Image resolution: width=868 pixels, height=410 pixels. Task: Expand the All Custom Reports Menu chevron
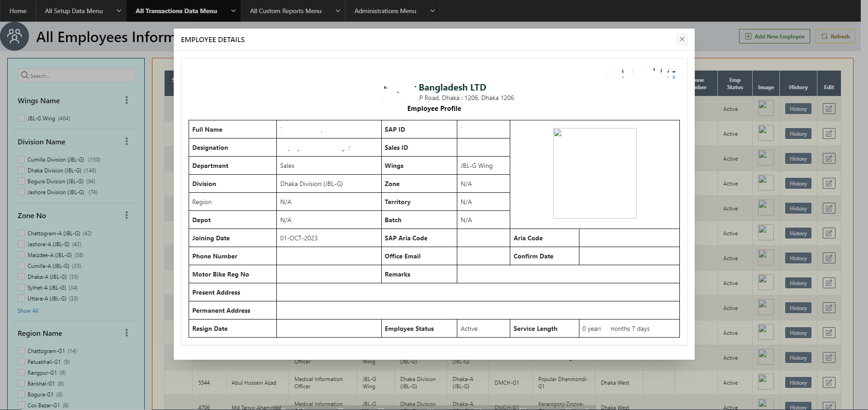tap(338, 11)
